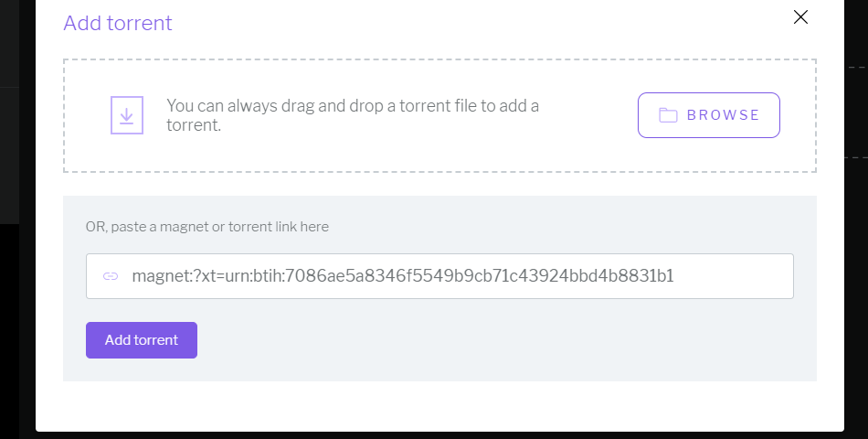
Task: Open file browser with BROWSE label
Action: tap(724, 115)
